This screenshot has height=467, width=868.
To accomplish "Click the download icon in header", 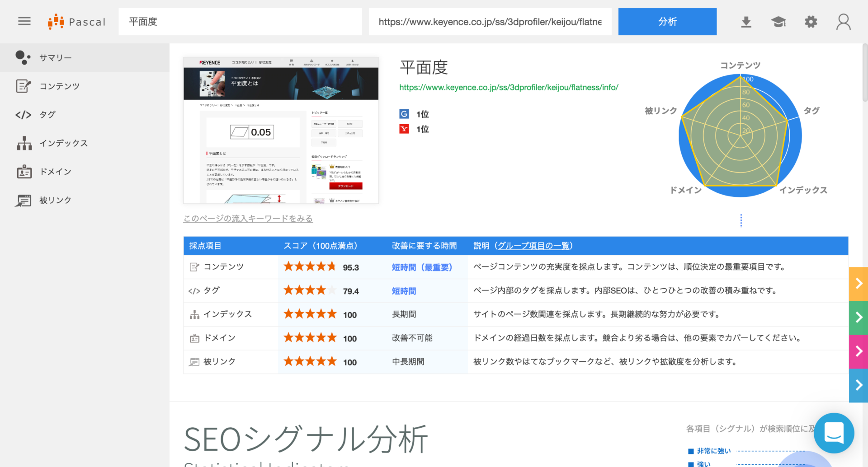I will (x=746, y=22).
